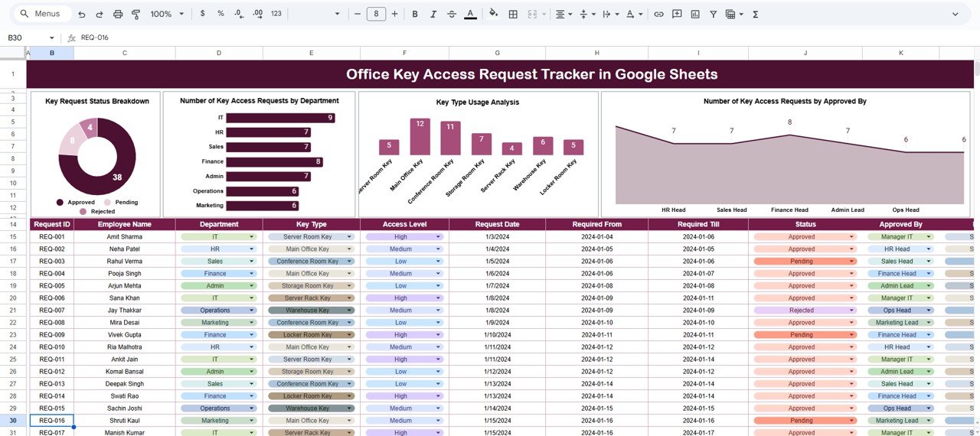
Task: Open the 123 number format menu
Action: pyautogui.click(x=276, y=14)
